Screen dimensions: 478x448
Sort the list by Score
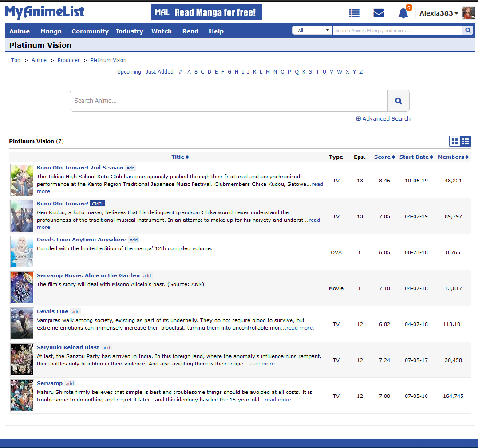(384, 157)
